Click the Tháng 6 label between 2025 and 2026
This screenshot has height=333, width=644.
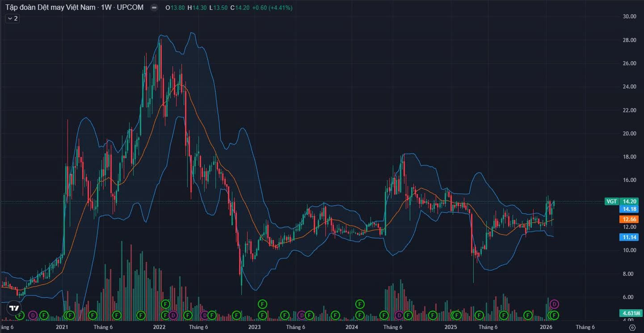coord(488,327)
